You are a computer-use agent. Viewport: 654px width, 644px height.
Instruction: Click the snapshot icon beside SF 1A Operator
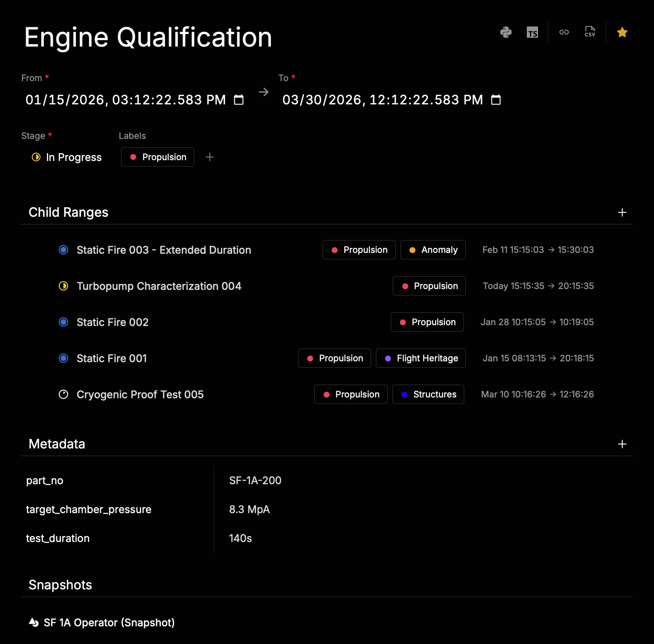point(34,622)
